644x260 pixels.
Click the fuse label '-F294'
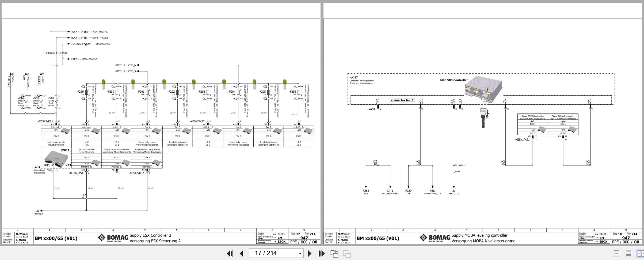click(232, 92)
